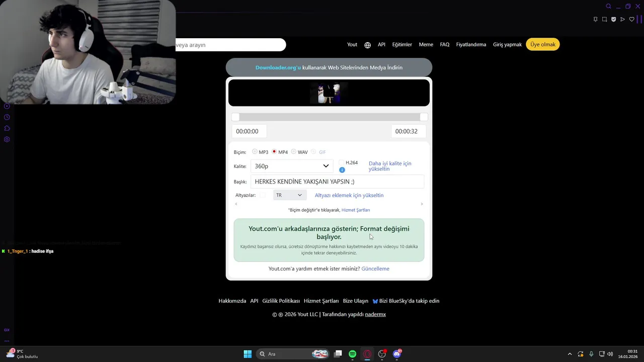Click the pin icon in browser toolbar
Viewport: 644px width, 362px height.
[595, 19]
